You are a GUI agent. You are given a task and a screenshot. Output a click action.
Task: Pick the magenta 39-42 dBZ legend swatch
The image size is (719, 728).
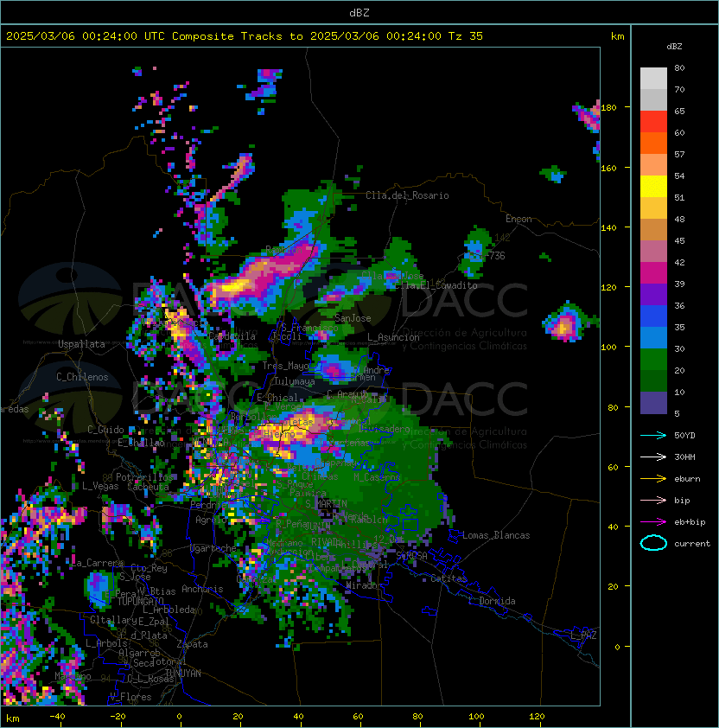point(653,273)
